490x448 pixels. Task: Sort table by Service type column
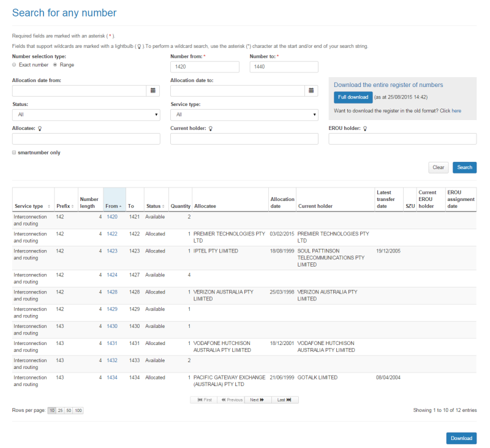coord(33,200)
